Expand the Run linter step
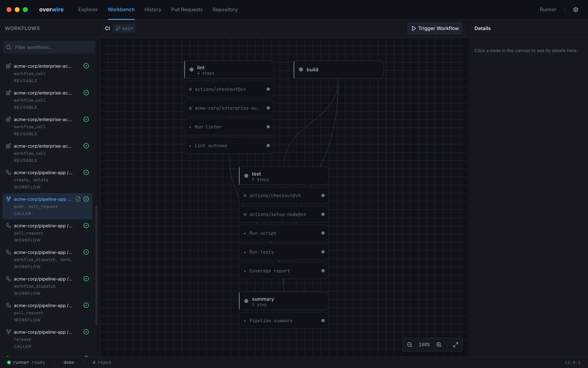The width and height of the screenshot is (588, 368). (x=190, y=127)
